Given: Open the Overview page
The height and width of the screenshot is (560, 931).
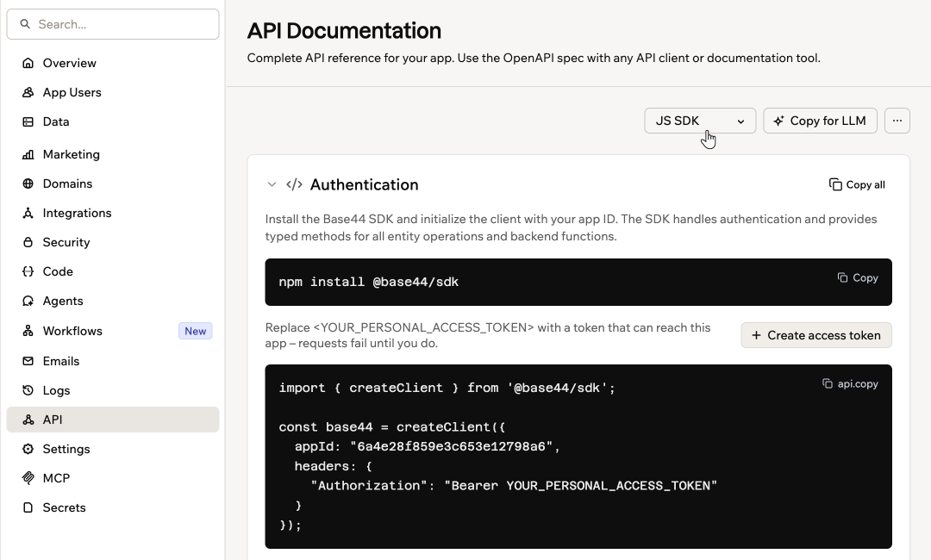Looking at the screenshot, I should pos(113,63).
